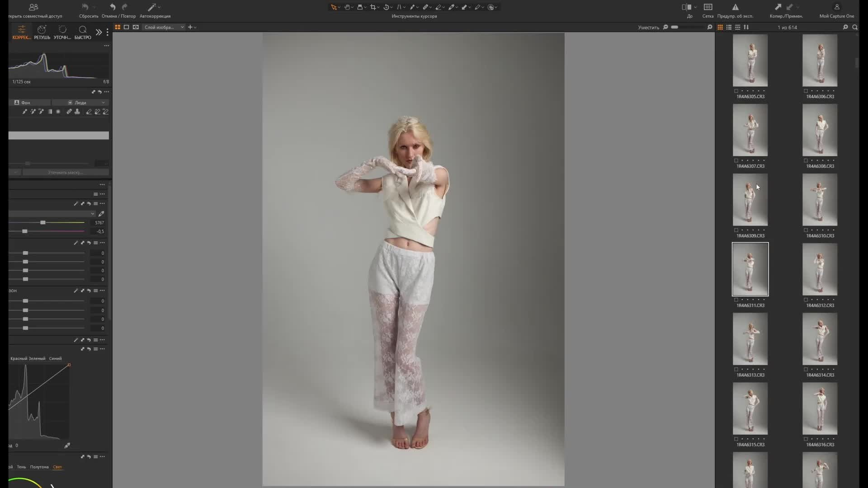
Task: Pick the white balance eyedropper in panel
Action: coord(101,214)
